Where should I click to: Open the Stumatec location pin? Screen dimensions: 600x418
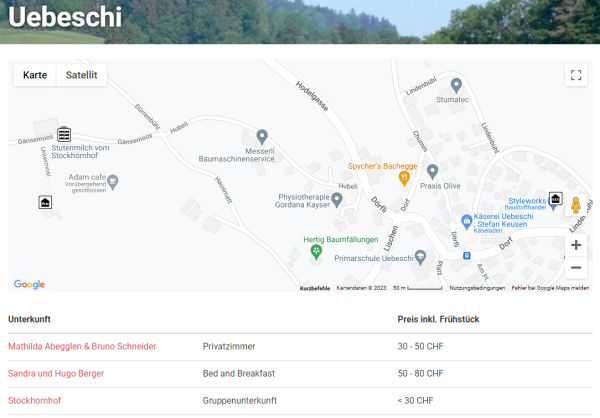[x=456, y=85]
